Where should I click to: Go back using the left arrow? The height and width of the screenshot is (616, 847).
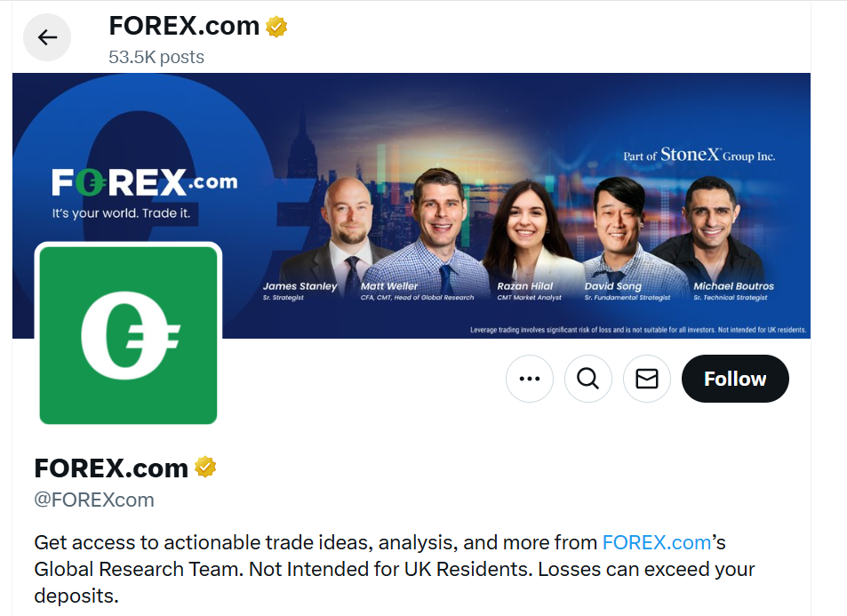click(47, 37)
